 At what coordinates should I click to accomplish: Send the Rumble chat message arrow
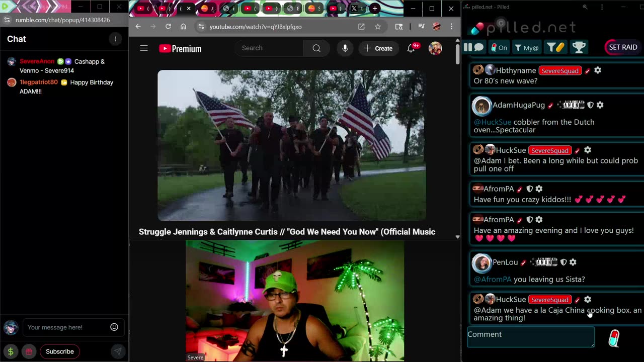(117, 351)
